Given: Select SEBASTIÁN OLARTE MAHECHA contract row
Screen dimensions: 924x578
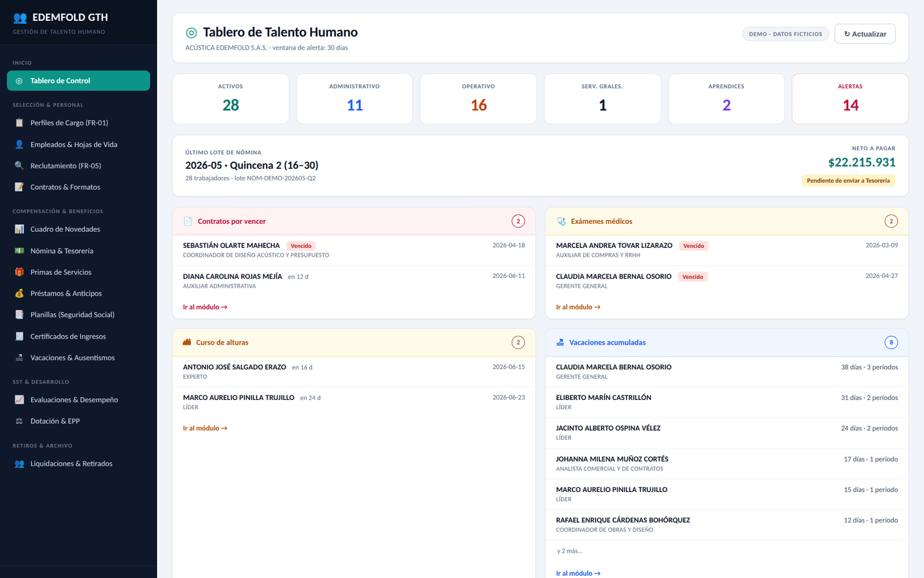Looking at the screenshot, I should coord(354,250).
